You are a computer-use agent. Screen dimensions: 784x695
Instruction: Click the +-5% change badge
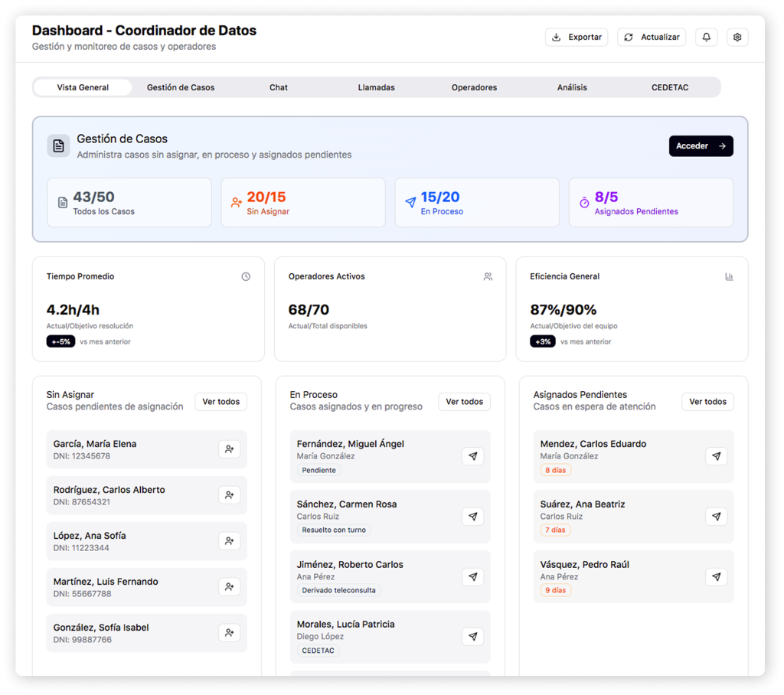(61, 341)
